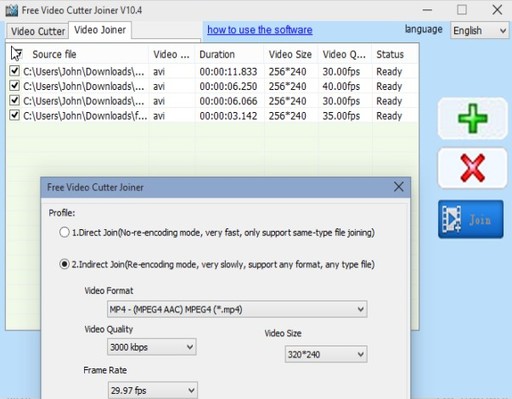Maximize the main application window

[x=462, y=10]
